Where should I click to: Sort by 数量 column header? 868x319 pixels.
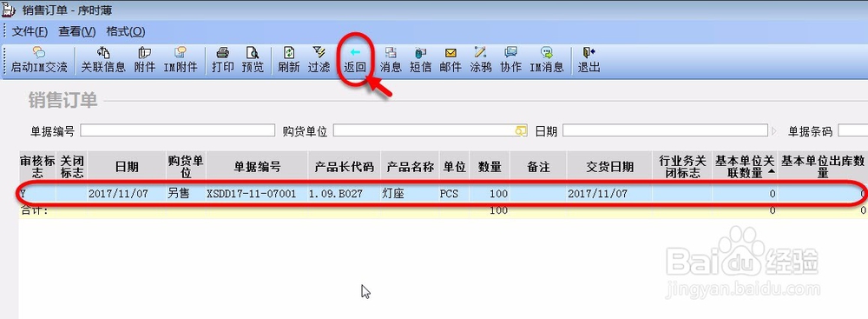point(490,166)
